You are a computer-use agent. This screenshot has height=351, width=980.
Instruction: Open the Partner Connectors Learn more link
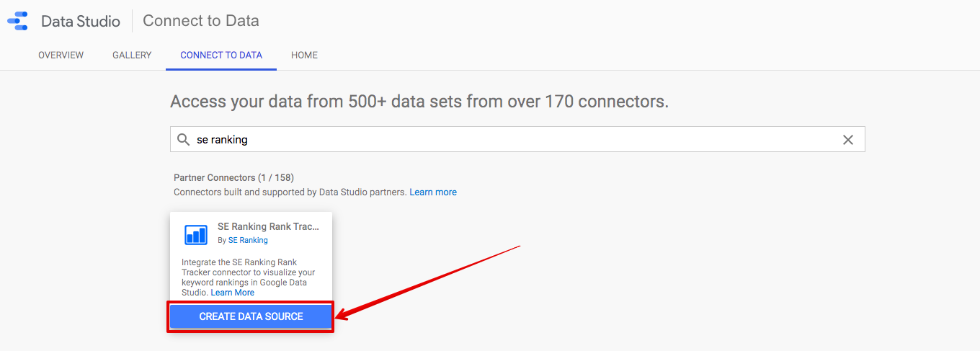click(433, 192)
